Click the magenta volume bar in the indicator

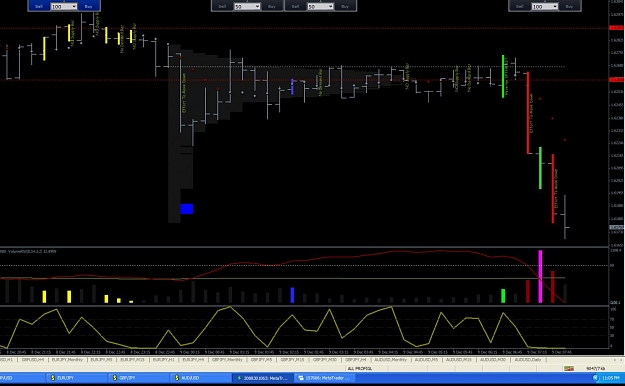(x=540, y=276)
